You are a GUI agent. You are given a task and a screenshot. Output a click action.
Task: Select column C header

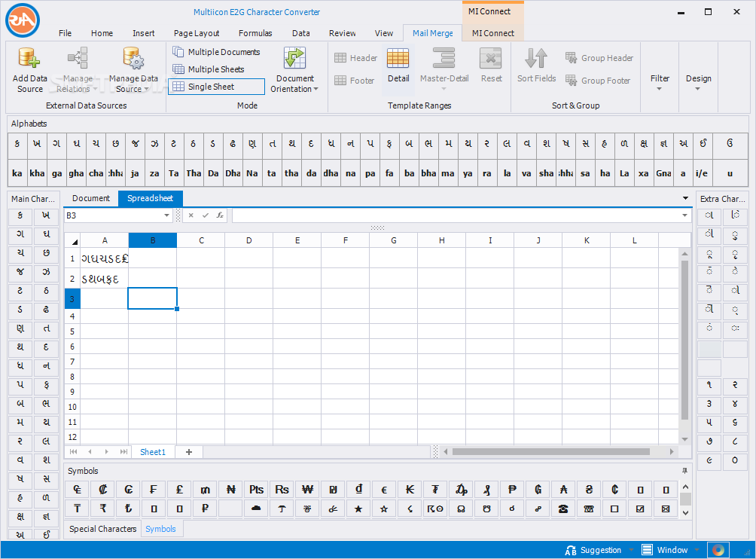point(200,240)
